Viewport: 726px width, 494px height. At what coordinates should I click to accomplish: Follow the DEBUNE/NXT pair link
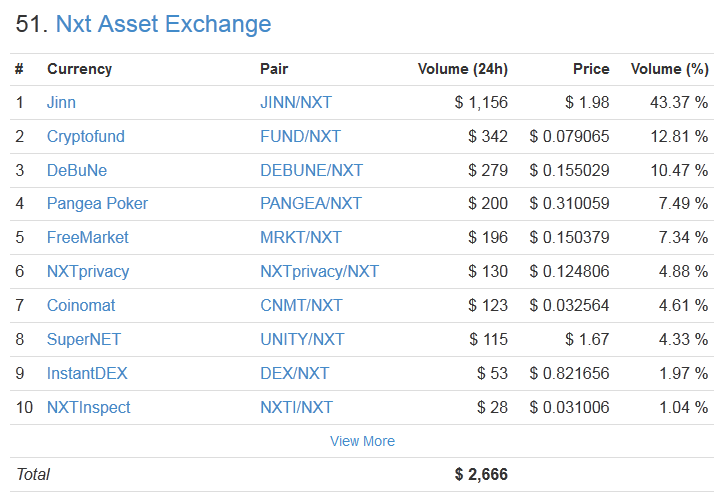tap(312, 170)
